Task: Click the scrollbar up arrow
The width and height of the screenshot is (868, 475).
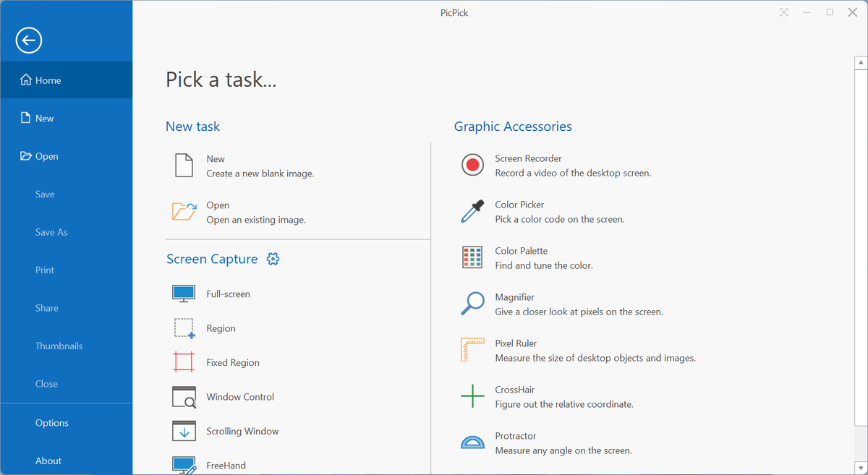Action: click(861, 63)
